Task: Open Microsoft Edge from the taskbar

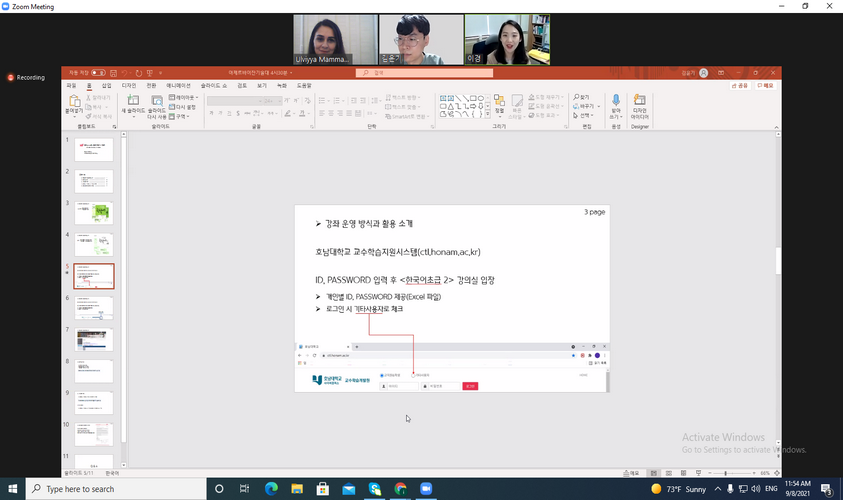Action: point(271,489)
